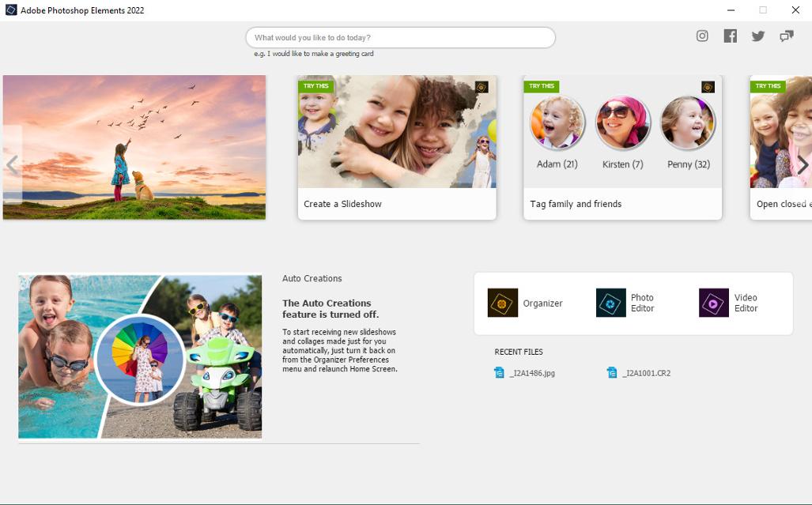Open recent file _I2A1486.jpg
Screen dimensions: 812x505
click(x=532, y=373)
